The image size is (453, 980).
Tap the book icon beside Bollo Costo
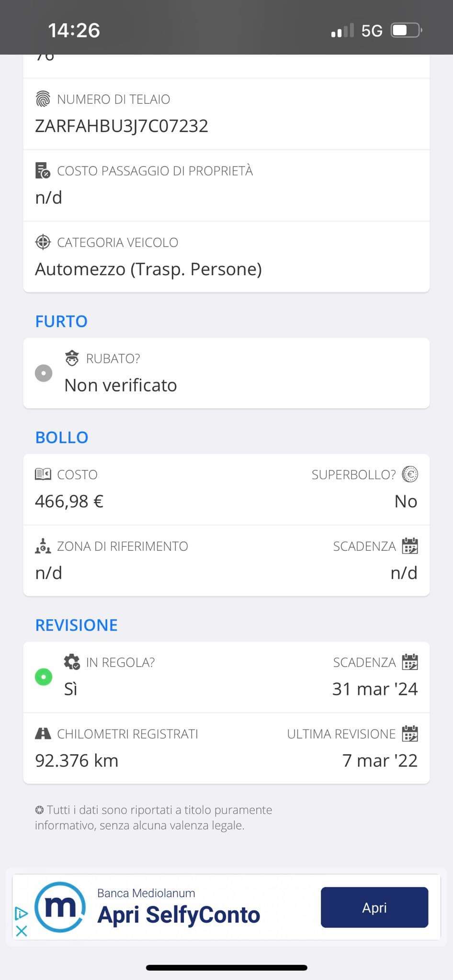click(43, 474)
